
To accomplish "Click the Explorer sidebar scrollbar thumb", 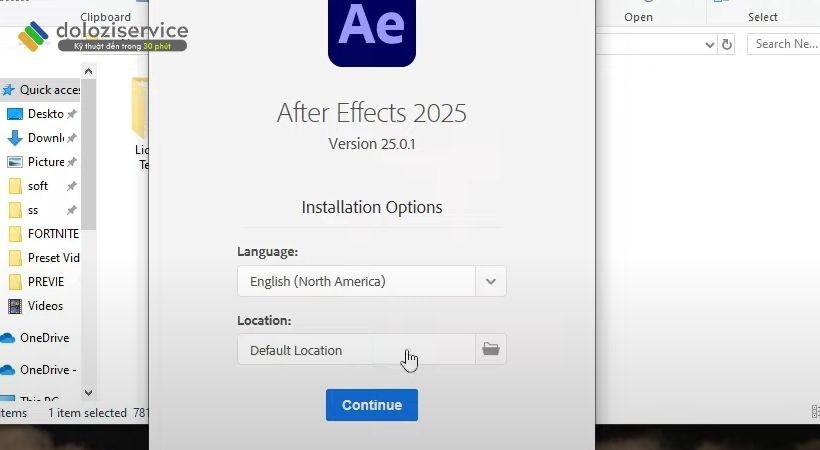I will (x=88, y=154).
